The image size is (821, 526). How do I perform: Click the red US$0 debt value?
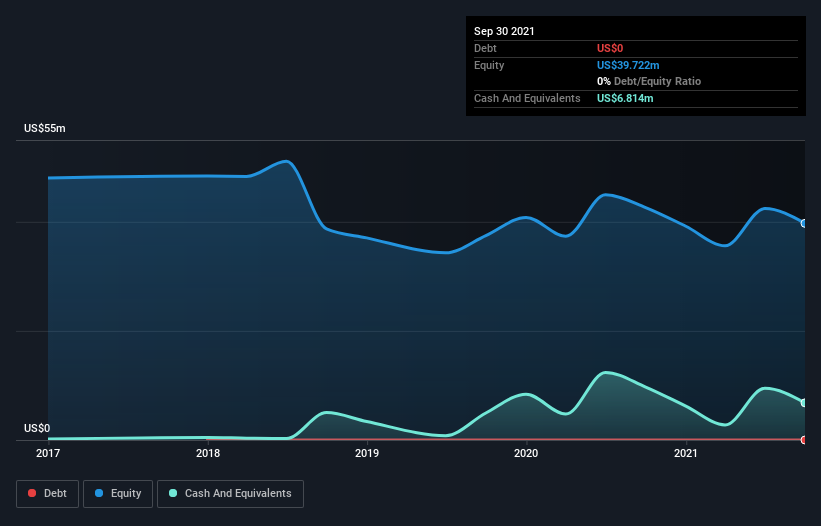(x=610, y=48)
